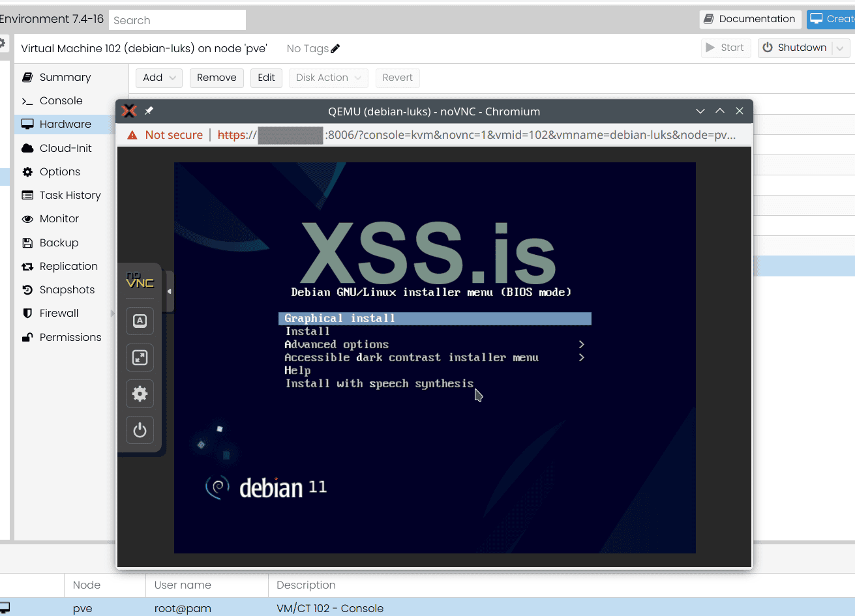Click the URL text in the noVNC address bar
The image size is (855, 616).
(x=477, y=135)
